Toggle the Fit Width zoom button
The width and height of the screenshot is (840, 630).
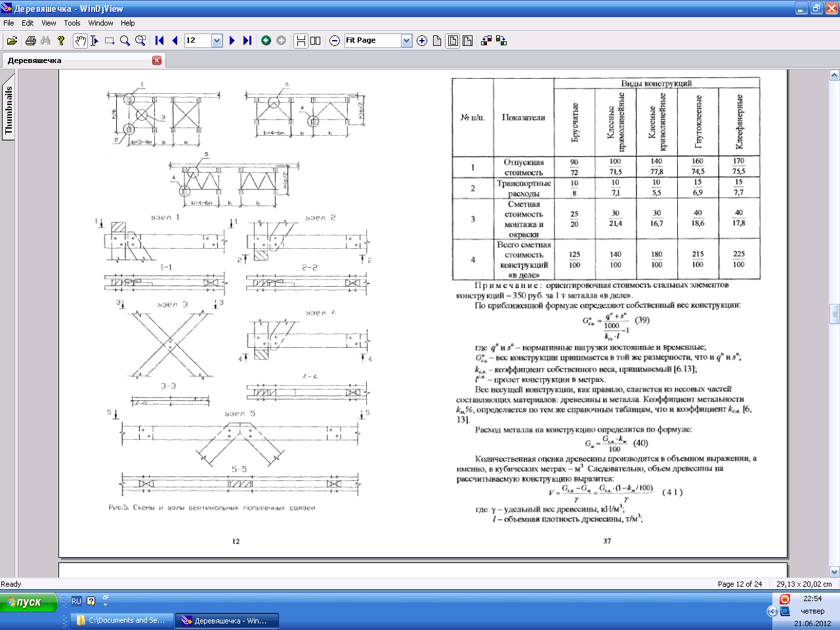click(467, 41)
